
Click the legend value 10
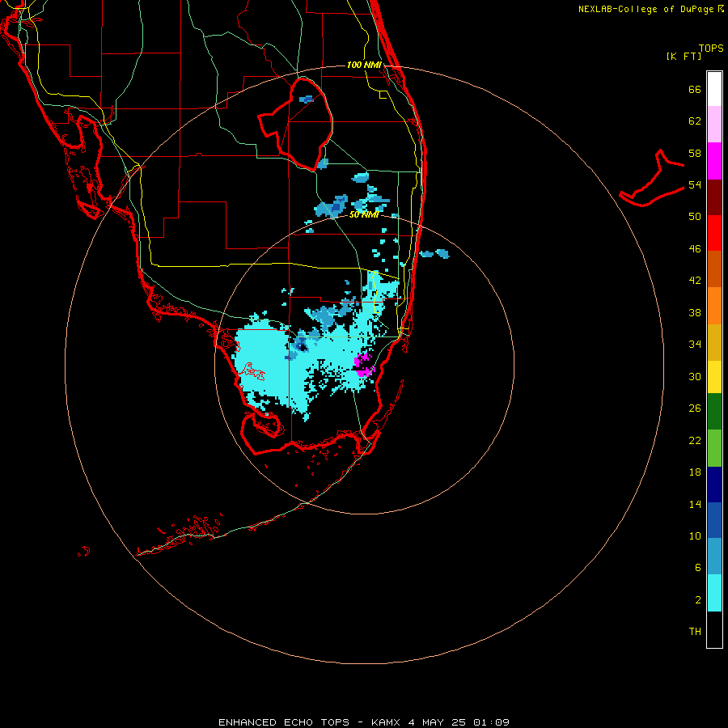695,536
